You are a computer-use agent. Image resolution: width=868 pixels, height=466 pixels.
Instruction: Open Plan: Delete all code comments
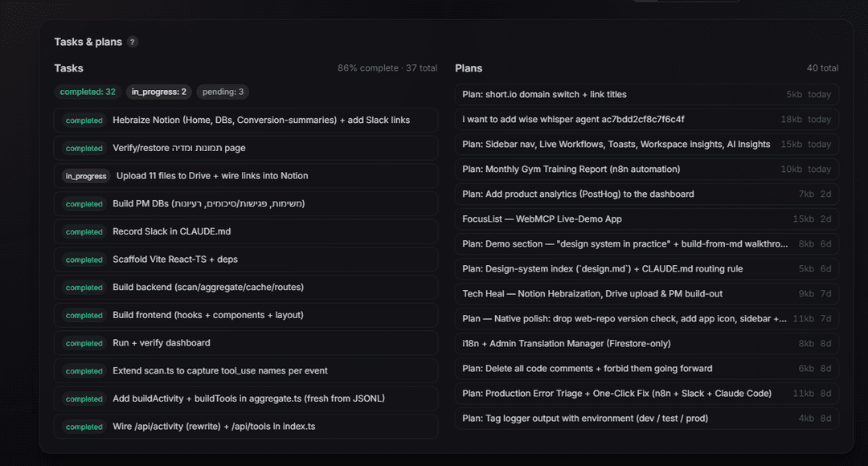pos(646,369)
